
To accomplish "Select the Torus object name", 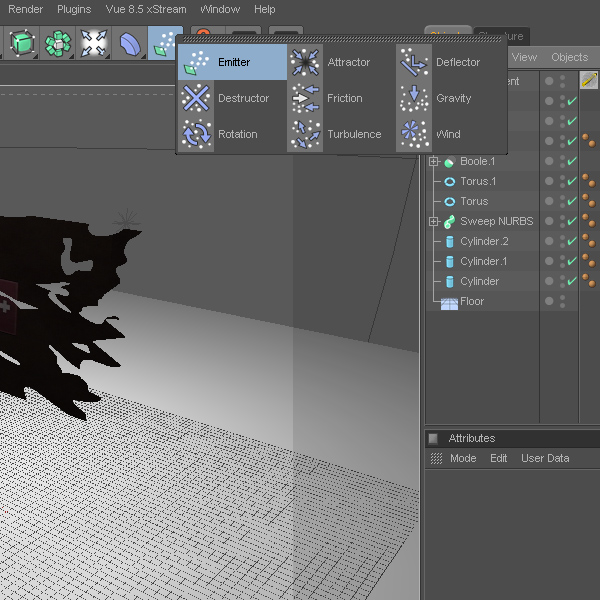I will (474, 201).
